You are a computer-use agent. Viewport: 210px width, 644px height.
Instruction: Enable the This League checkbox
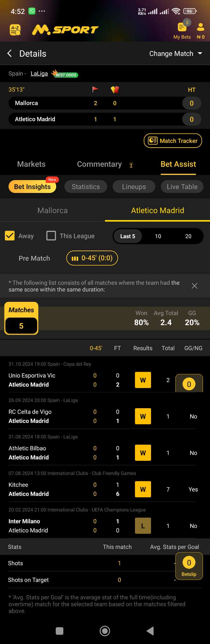click(51, 236)
